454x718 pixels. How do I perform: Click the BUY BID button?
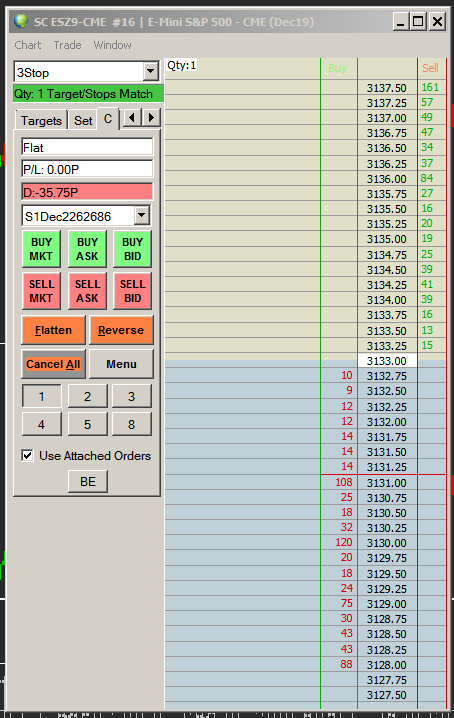tap(132, 249)
